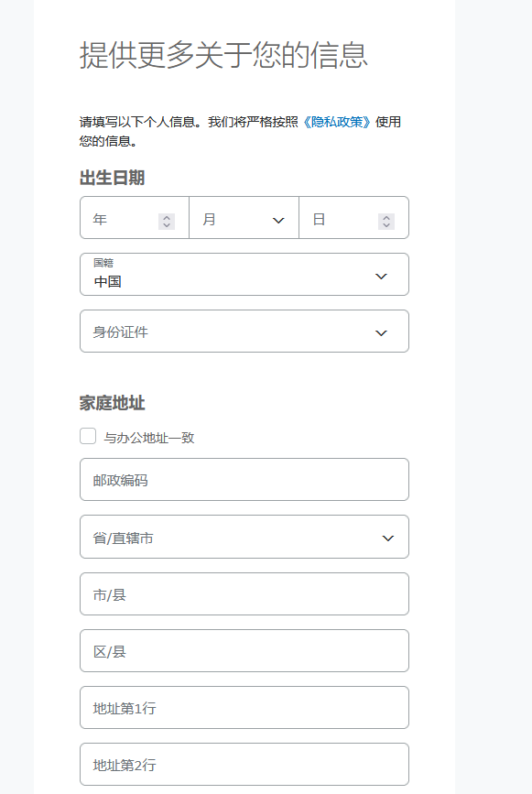Click the nationality field showing 中国

229,279
